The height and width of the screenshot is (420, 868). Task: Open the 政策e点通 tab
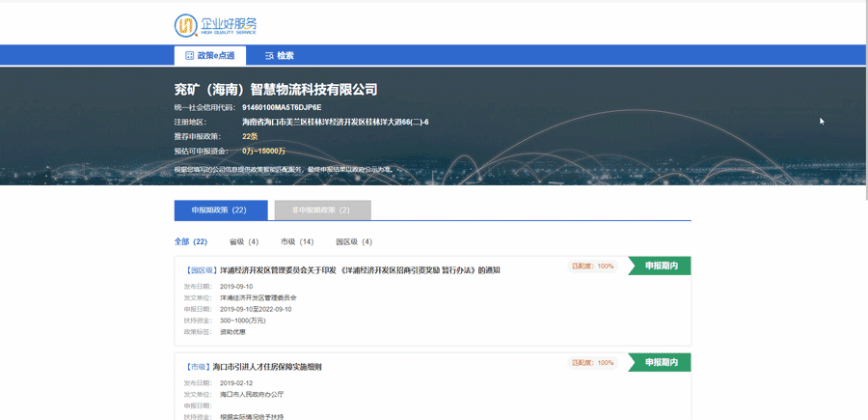(210, 55)
